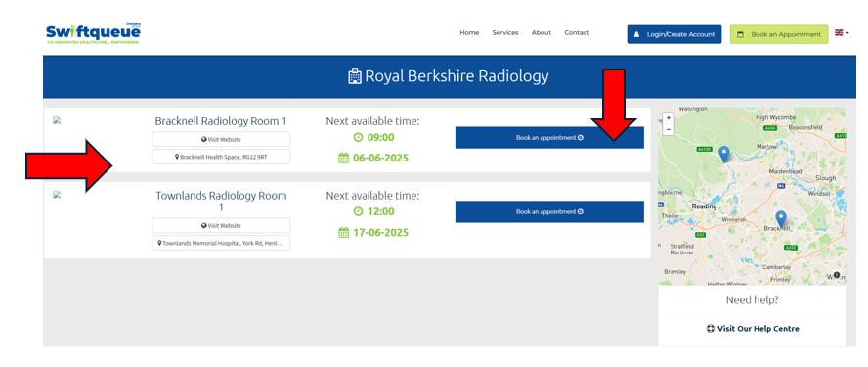
Task: Click the Need help? heading
Action: click(753, 300)
